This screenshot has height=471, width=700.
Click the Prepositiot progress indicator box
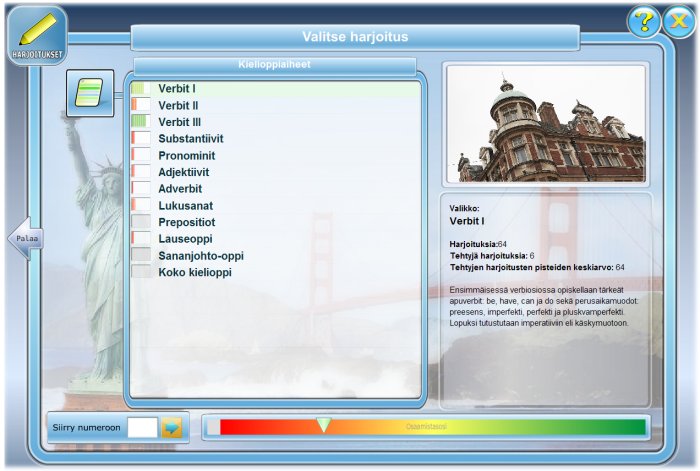click(141, 221)
